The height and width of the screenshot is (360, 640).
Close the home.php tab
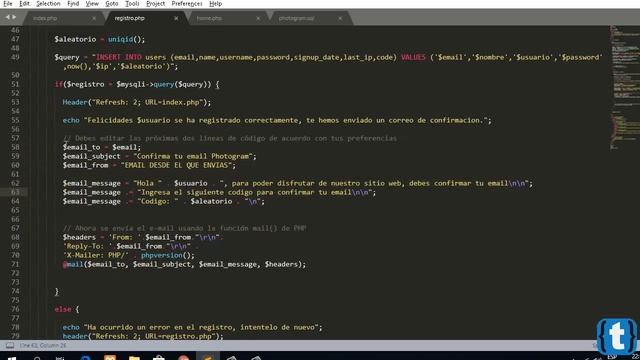(x=258, y=18)
